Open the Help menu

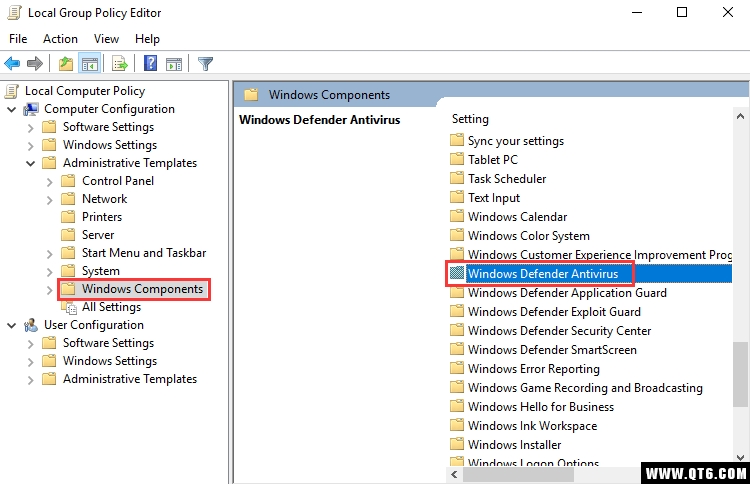click(147, 39)
